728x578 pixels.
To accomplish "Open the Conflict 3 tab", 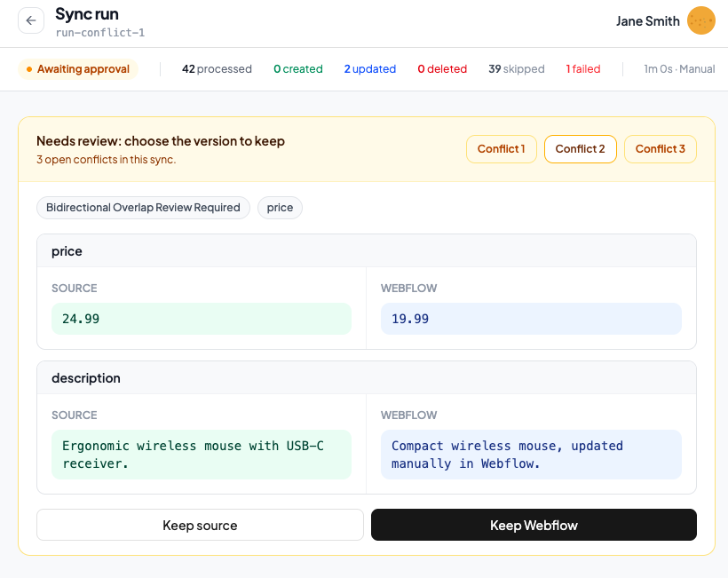I will (660, 149).
